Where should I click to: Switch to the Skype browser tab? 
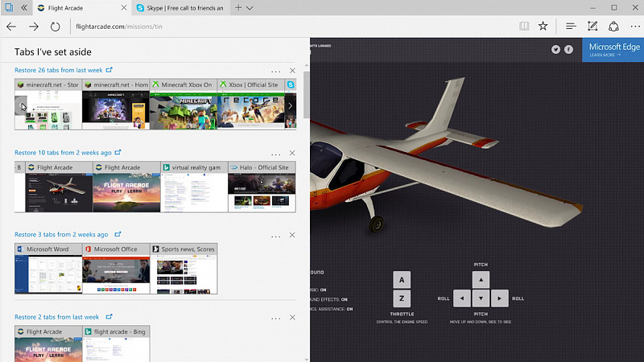(179, 8)
